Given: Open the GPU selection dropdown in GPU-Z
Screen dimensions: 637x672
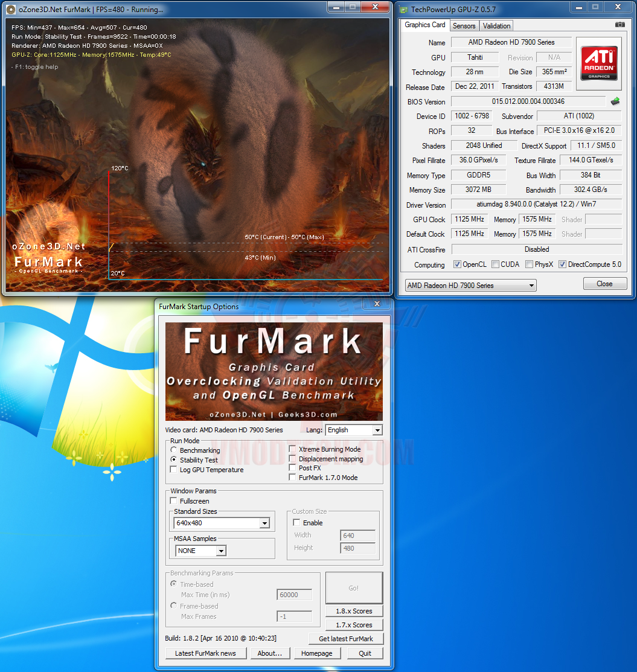Looking at the screenshot, I should (x=471, y=286).
